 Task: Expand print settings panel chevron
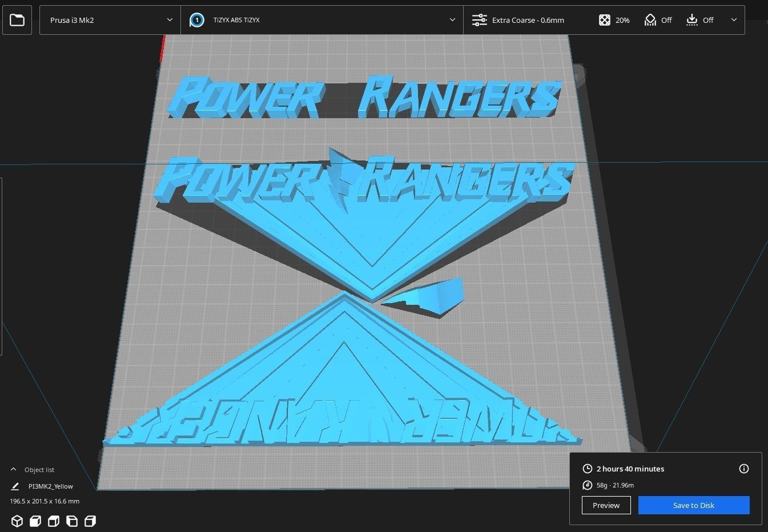(x=734, y=20)
